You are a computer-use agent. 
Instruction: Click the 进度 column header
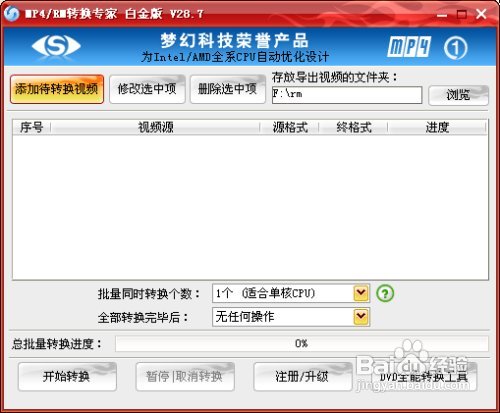click(x=437, y=127)
